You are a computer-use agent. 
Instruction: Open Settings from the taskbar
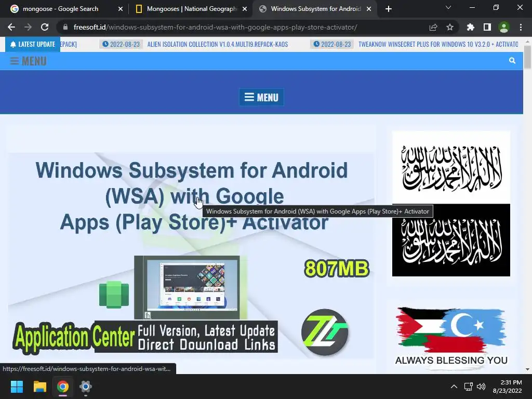click(86, 387)
